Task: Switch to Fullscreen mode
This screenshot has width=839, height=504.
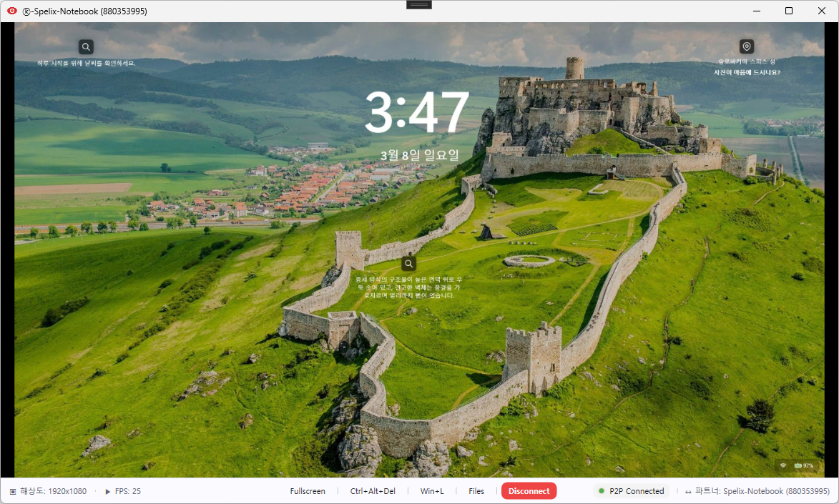Action: (308, 491)
